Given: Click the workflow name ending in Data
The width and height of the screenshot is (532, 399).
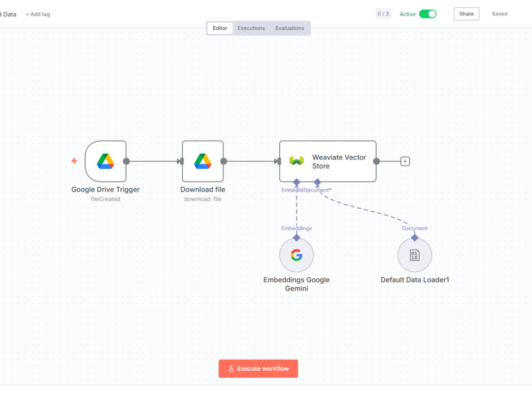Looking at the screenshot, I should pyautogui.click(x=8, y=14).
